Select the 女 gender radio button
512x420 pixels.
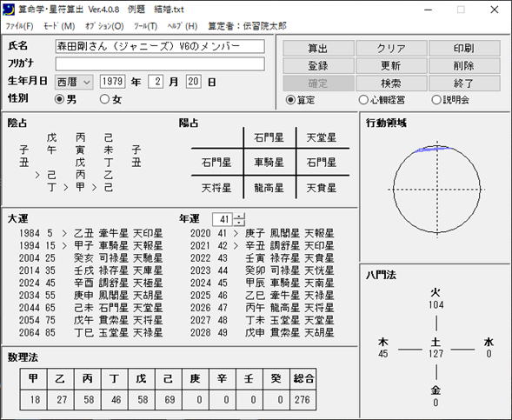click(x=104, y=99)
